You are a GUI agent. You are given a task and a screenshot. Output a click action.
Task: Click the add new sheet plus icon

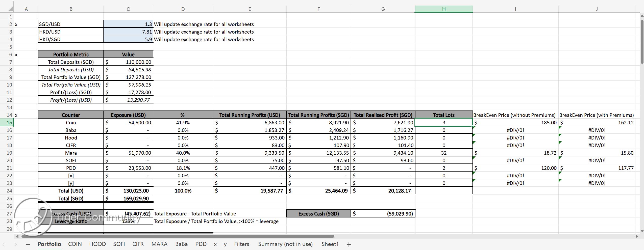[349, 244]
